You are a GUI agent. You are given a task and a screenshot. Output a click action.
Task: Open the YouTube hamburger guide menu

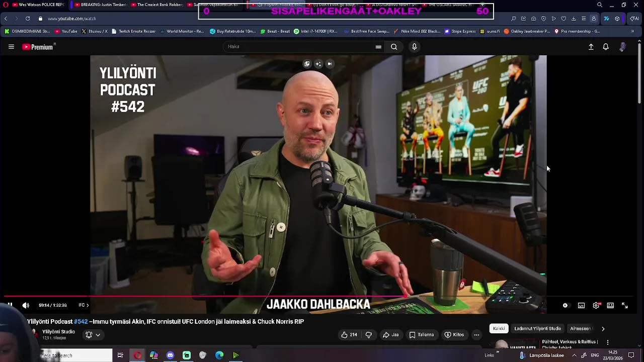click(11, 47)
